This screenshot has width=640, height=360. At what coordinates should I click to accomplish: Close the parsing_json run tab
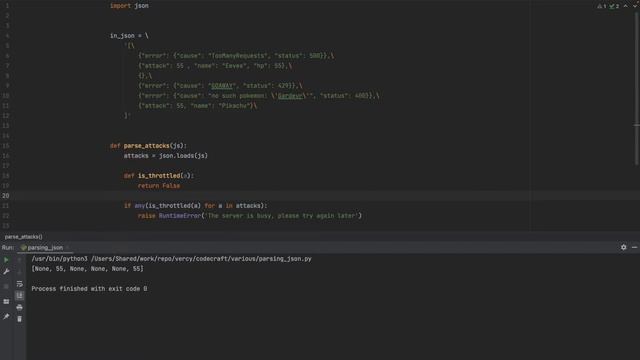tap(68, 248)
